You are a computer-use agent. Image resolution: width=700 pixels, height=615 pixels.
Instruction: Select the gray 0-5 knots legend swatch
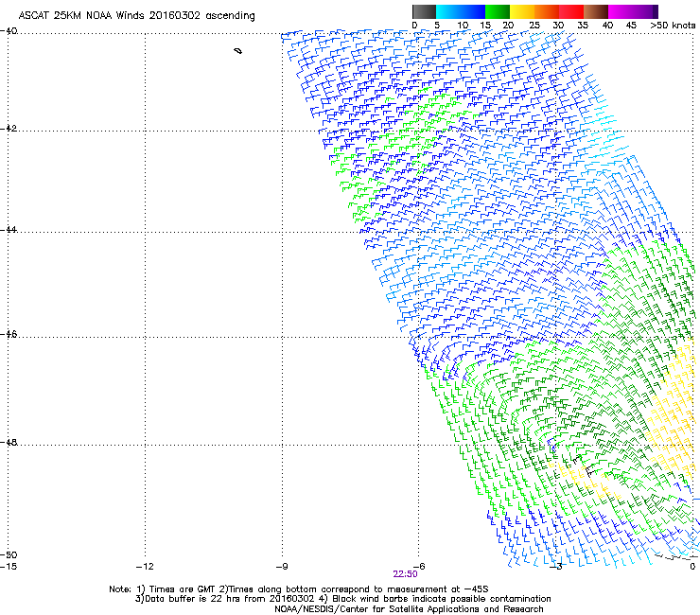click(x=424, y=11)
